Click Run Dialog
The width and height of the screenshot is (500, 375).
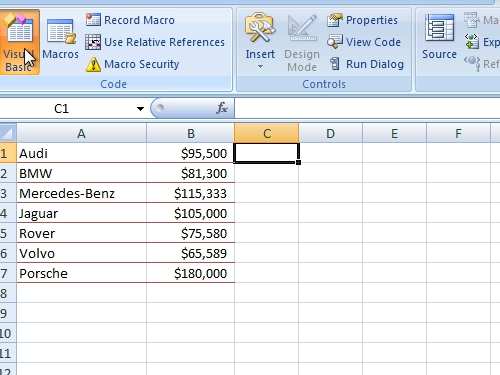[366, 64]
